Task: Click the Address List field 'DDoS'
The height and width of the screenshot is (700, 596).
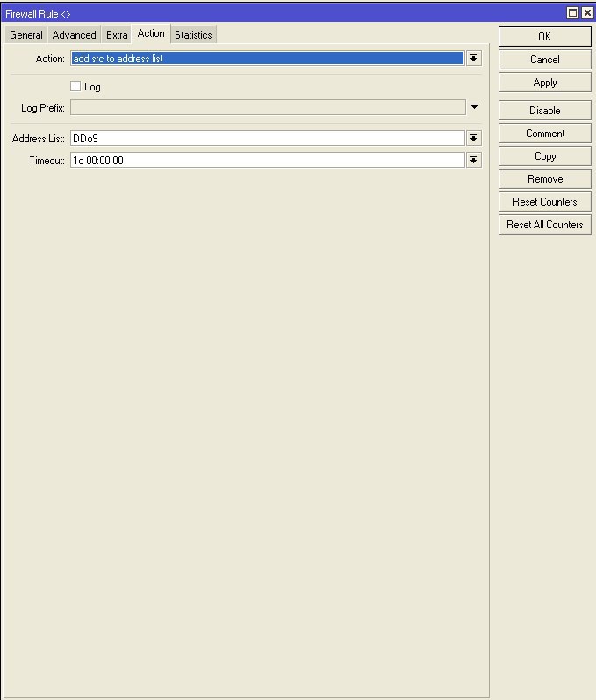Action: tap(267, 139)
